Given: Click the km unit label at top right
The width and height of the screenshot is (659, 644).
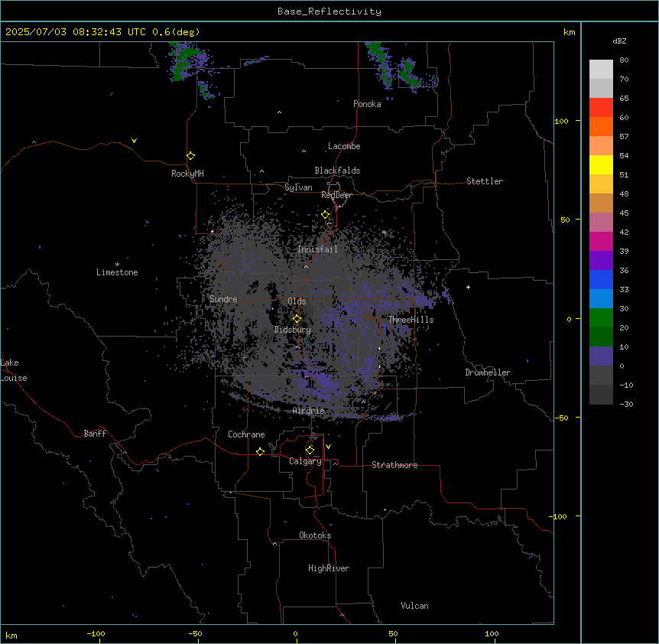Looking at the screenshot, I should click(570, 32).
